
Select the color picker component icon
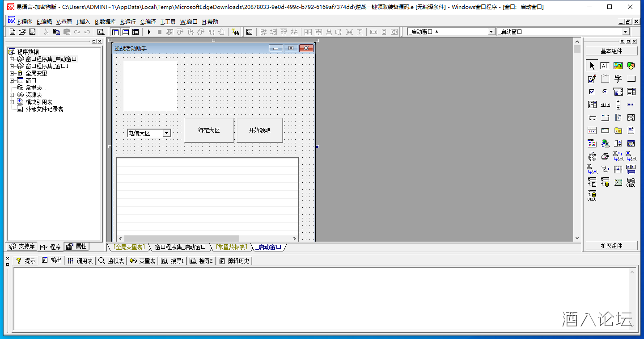click(592, 143)
